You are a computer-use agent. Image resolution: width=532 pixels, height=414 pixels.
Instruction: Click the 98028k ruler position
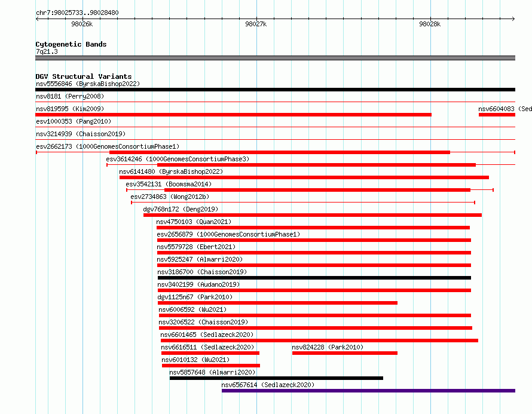point(430,24)
